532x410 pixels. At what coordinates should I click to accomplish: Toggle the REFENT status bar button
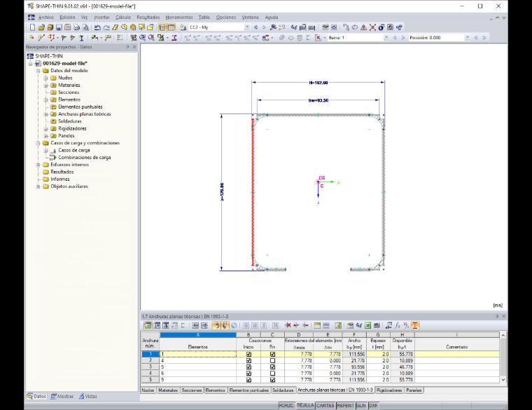pos(345,406)
